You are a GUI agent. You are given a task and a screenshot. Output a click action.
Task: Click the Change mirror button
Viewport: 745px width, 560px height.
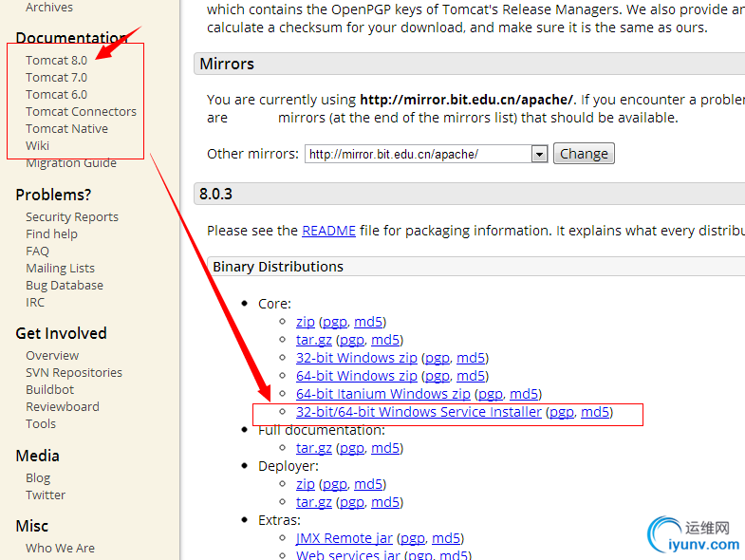(x=584, y=154)
